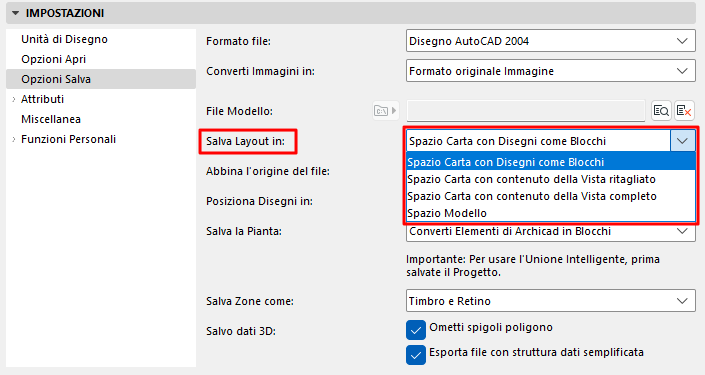Browse for a File Modello template

pyautogui.click(x=661, y=111)
